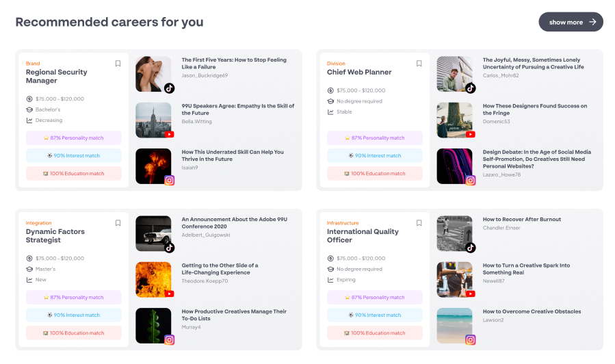
Task: Open Chief Web Planner career title
Action: pyautogui.click(x=359, y=72)
